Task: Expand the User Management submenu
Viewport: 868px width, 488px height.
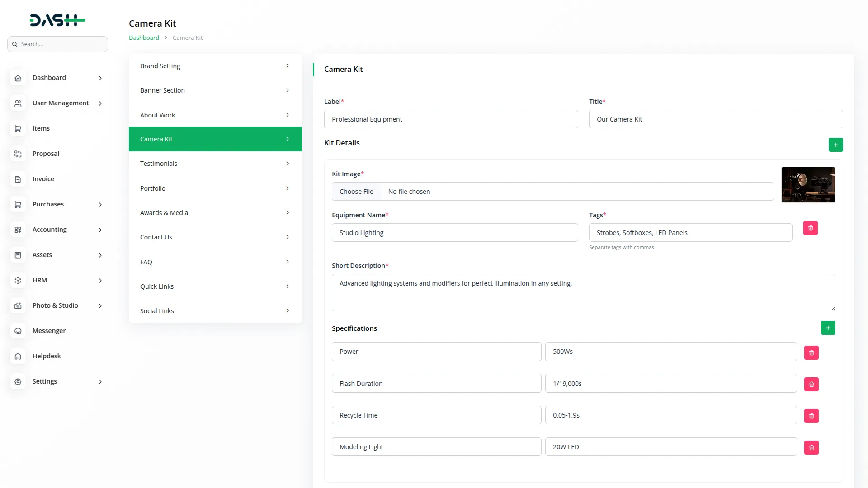Action: coord(100,103)
